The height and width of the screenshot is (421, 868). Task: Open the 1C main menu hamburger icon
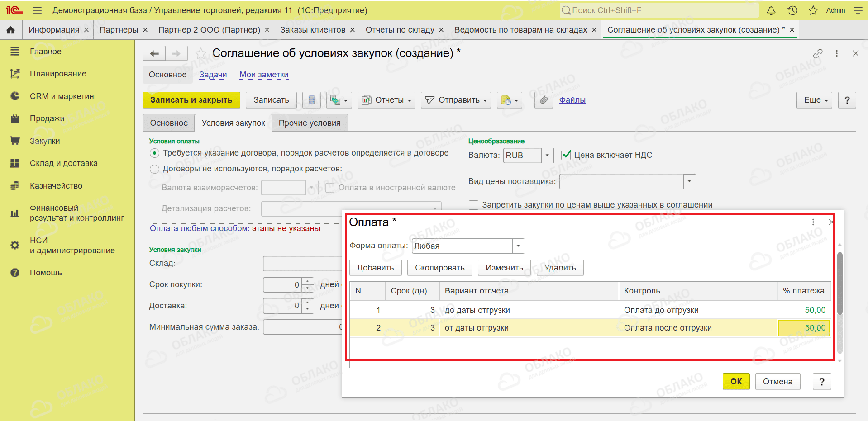pos(37,10)
